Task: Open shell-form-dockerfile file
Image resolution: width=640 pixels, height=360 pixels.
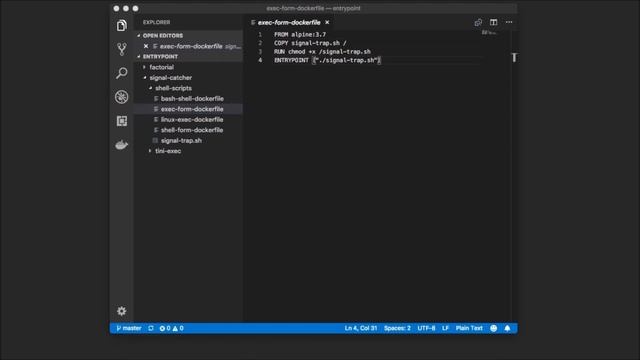Action: [189, 130]
